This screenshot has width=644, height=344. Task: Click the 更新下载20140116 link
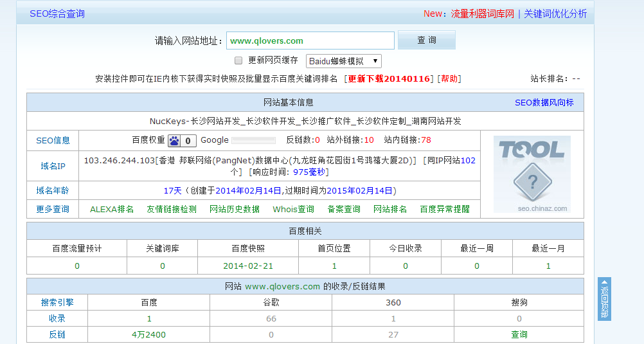coord(389,78)
